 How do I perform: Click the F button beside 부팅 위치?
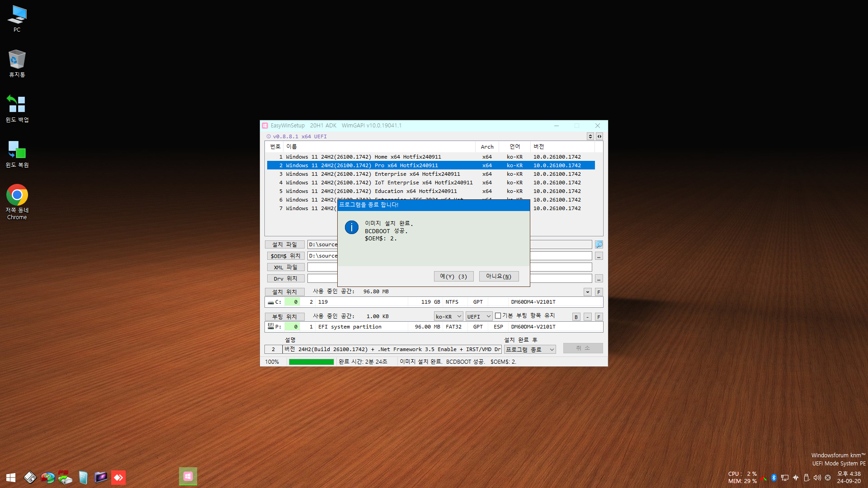click(599, 317)
